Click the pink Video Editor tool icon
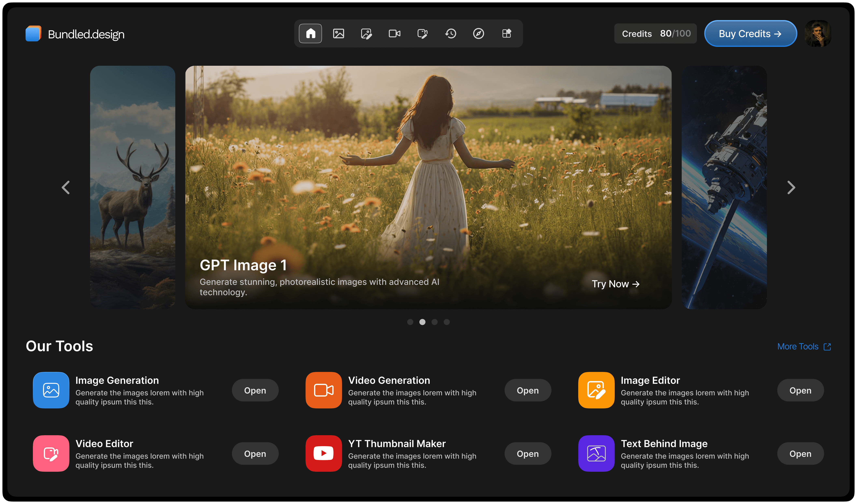Screen dimensions: 857x504 point(51,453)
